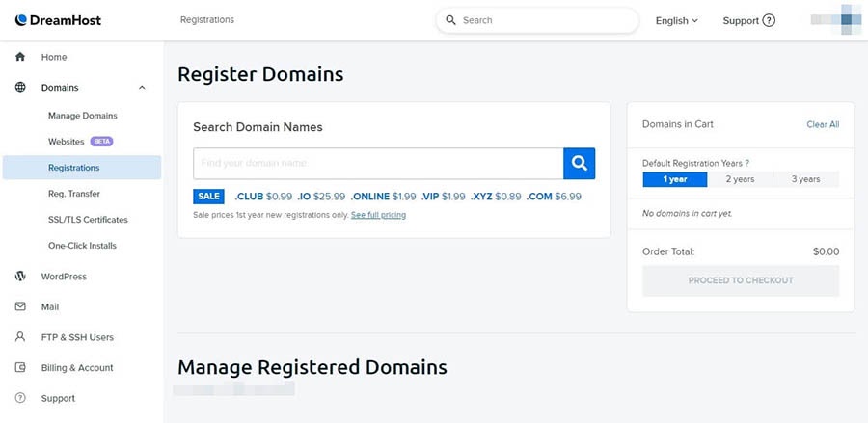Image resolution: width=868 pixels, height=423 pixels.
Task: Click the SALE badge
Action: 208,197
